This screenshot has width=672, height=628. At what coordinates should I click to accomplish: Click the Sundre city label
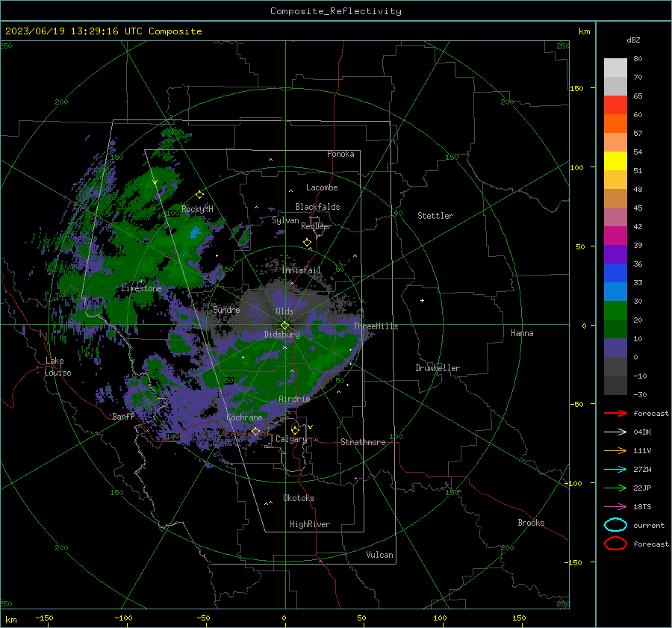[226, 309]
